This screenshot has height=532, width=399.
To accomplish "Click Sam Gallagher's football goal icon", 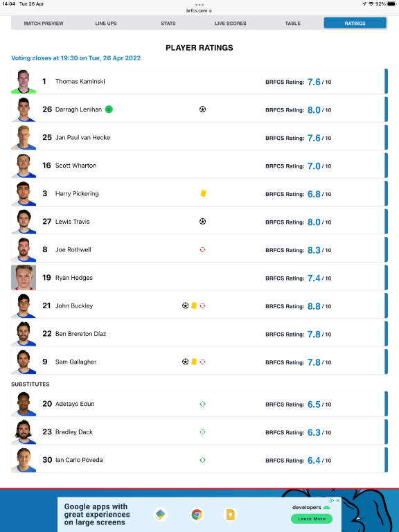I will click(185, 362).
